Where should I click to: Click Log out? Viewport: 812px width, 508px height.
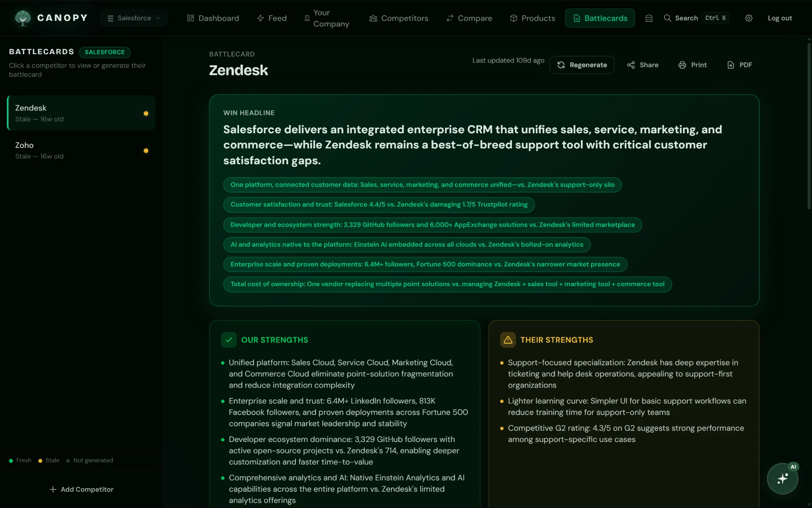(x=780, y=18)
